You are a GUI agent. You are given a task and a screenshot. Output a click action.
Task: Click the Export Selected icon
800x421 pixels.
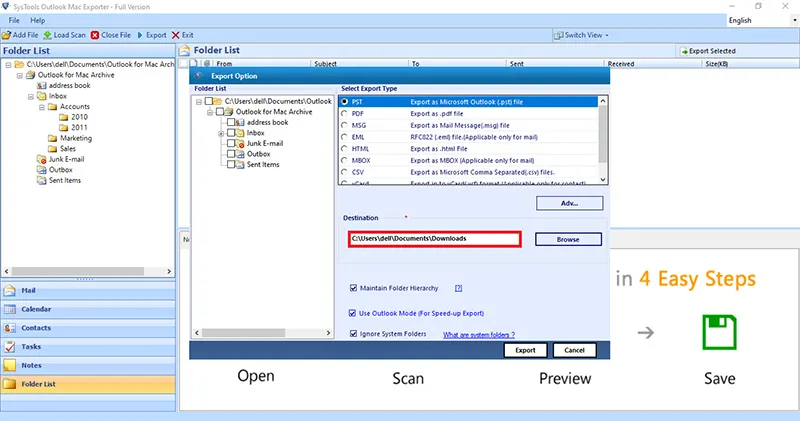point(684,51)
